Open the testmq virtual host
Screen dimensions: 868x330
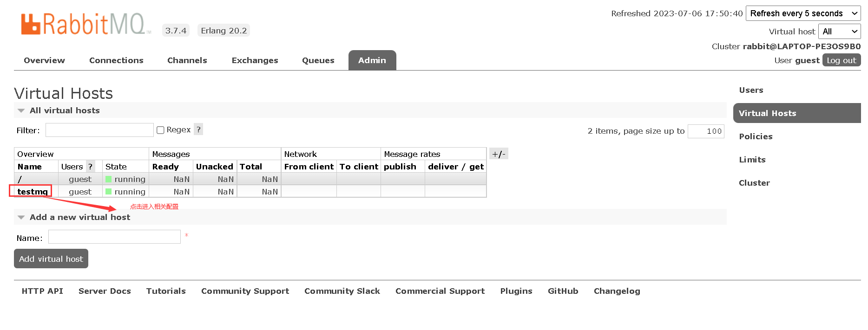pyautogui.click(x=33, y=192)
